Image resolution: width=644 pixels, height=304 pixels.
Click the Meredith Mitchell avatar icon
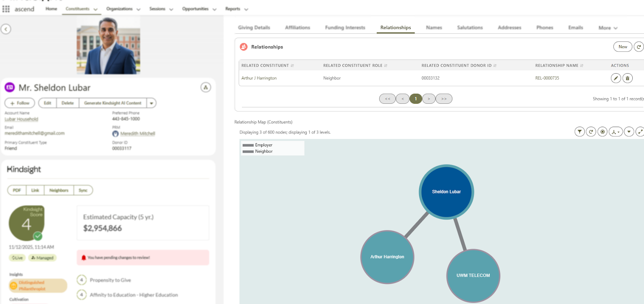(x=116, y=134)
